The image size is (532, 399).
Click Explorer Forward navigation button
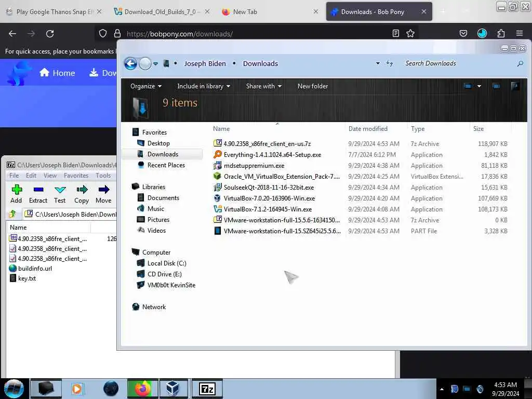[x=145, y=63]
